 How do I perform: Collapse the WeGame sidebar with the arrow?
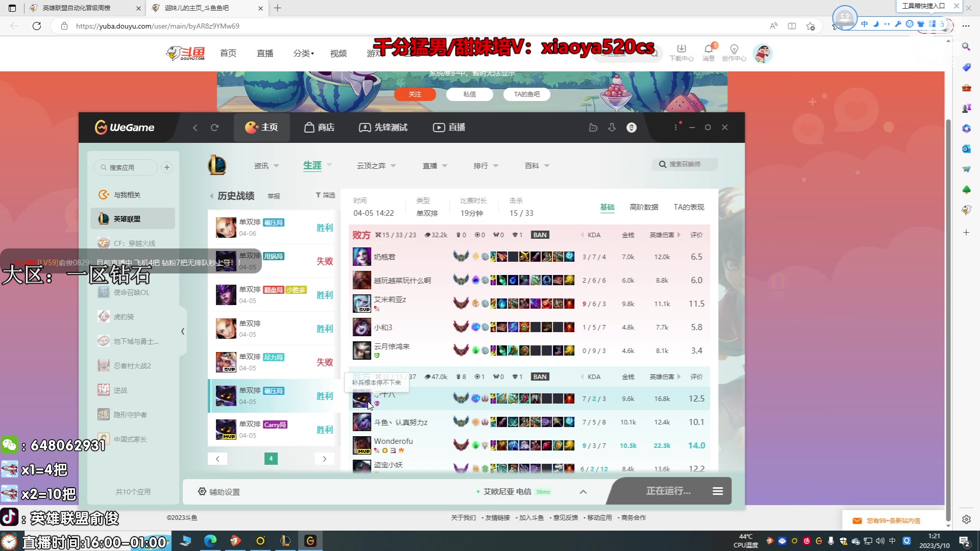183,332
